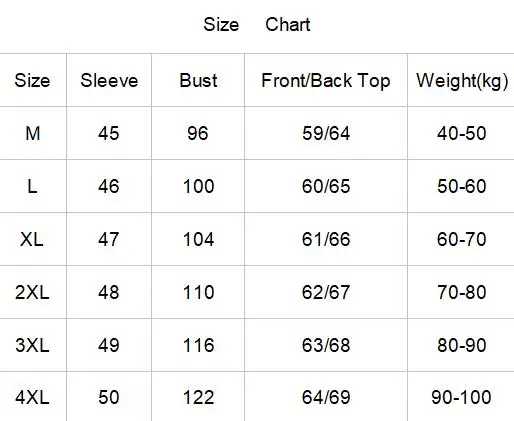Select the Sleeve column header
514x421 pixels.
[x=109, y=80]
